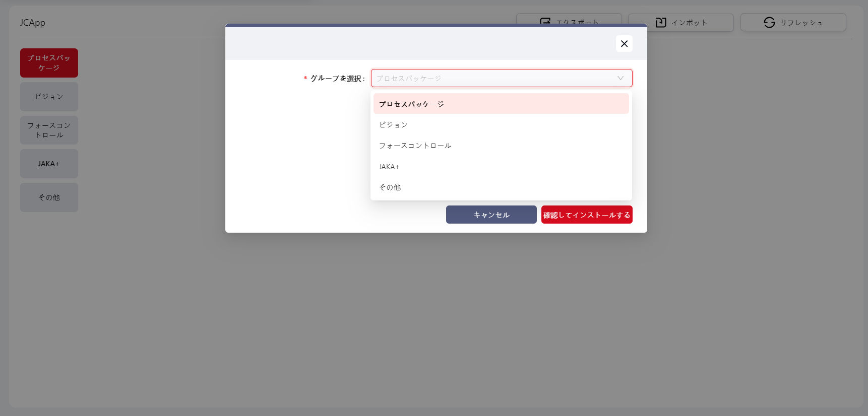Open the JAKA+ sidebar tab
868x416 pixels.
[x=49, y=164]
